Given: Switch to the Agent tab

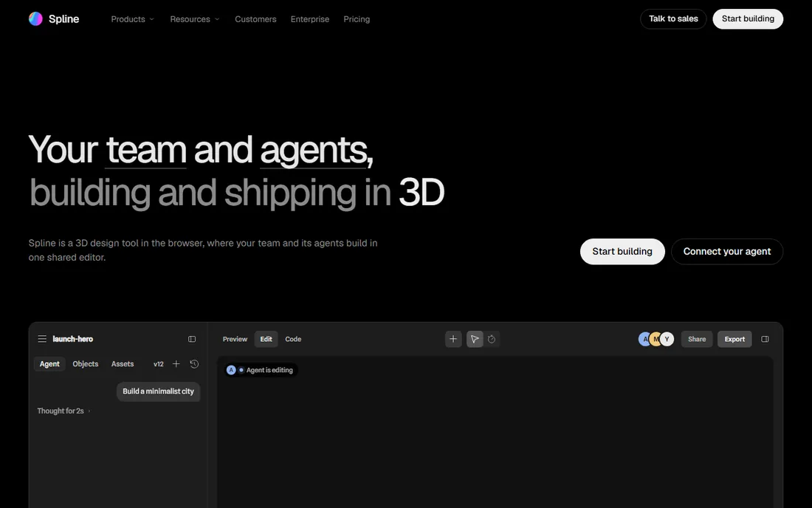Looking at the screenshot, I should click(x=49, y=364).
